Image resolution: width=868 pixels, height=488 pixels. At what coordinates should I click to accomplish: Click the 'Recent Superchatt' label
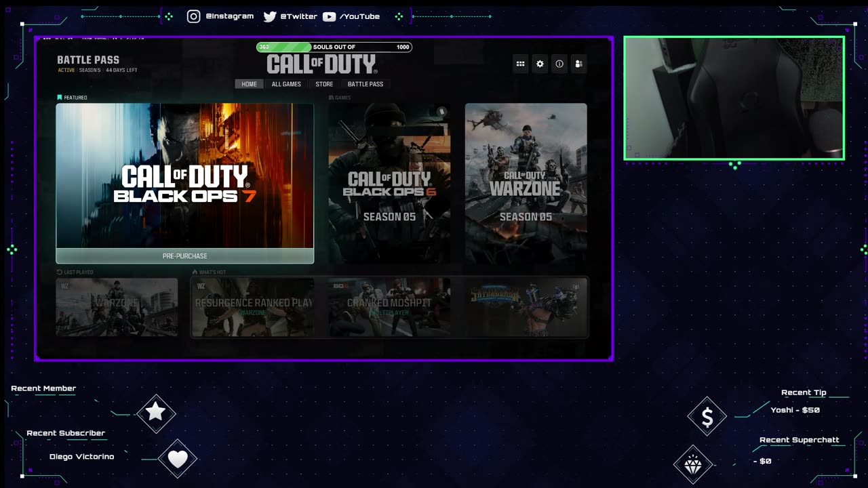coord(800,440)
